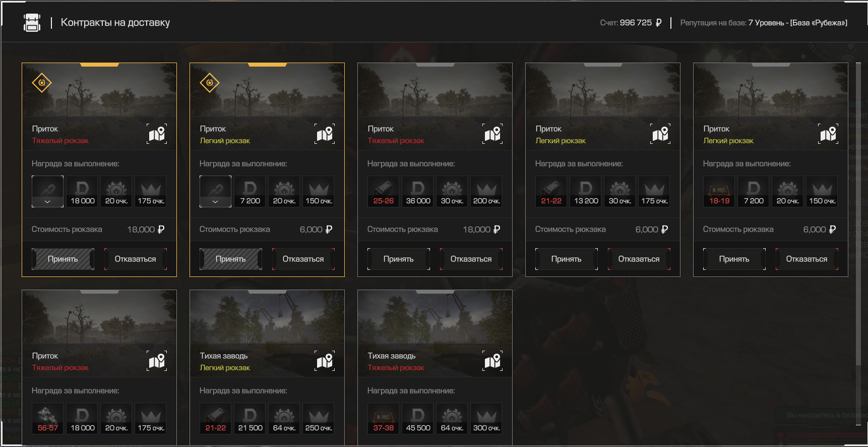Click the 250 очк. crown reward icon
Image resolution: width=868 pixels, height=447 pixels.
pyautogui.click(x=319, y=418)
